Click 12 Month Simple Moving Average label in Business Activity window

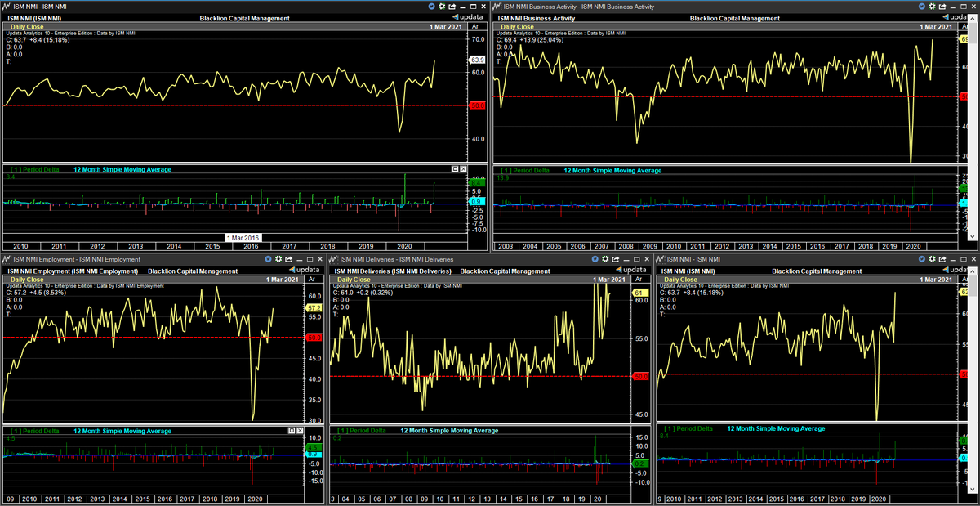612,170
